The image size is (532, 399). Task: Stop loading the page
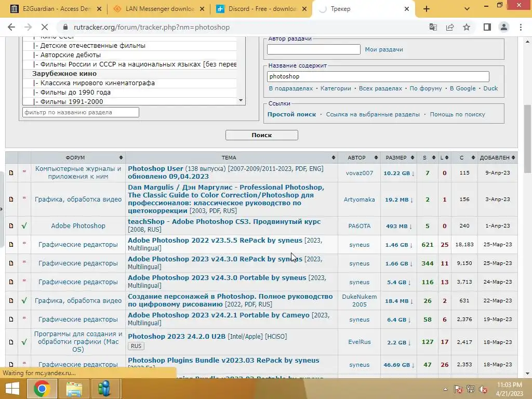(x=45, y=27)
